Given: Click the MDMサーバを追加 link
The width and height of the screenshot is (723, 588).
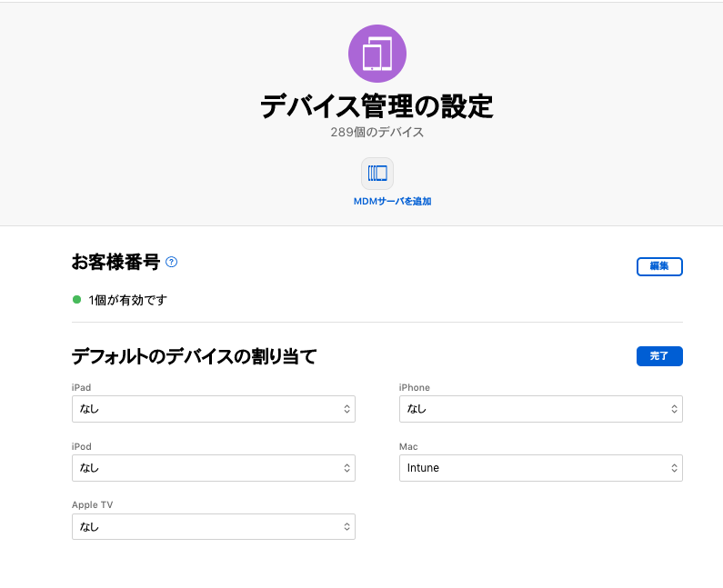Looking at the screenshot, I should point(392,202).
